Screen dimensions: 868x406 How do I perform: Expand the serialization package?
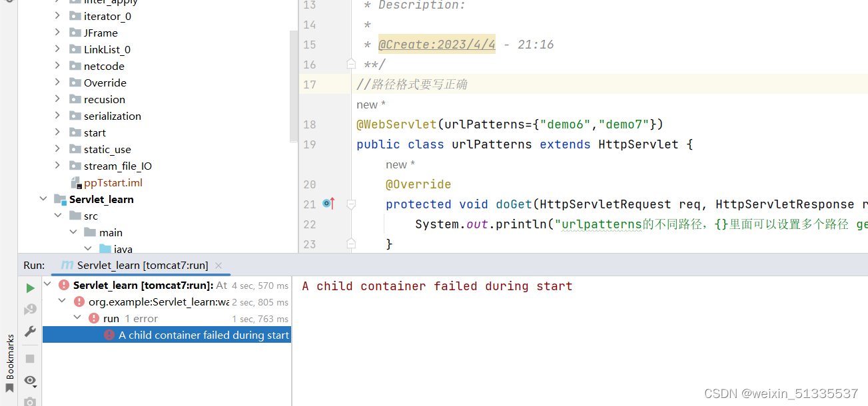(x=57, y=115)
